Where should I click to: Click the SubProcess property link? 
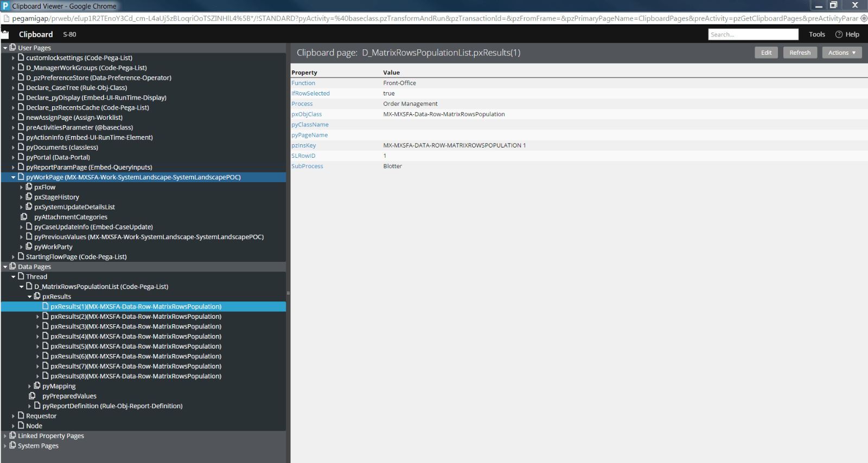[307, 166]
